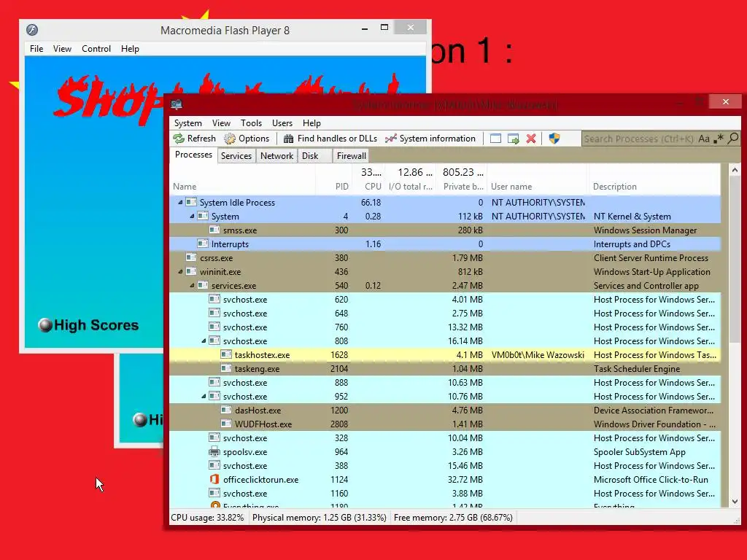747x560 pixels.
Task: Click scrollbar down arrow in process list
Action: [x=735, y=502]
